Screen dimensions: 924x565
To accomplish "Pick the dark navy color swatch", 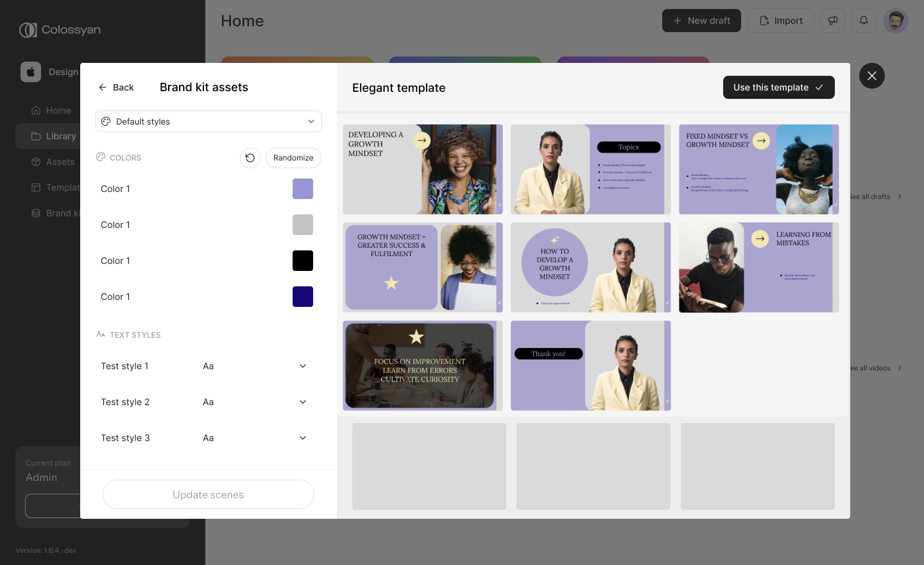I will pyautogui.click(x=303, y=297).
